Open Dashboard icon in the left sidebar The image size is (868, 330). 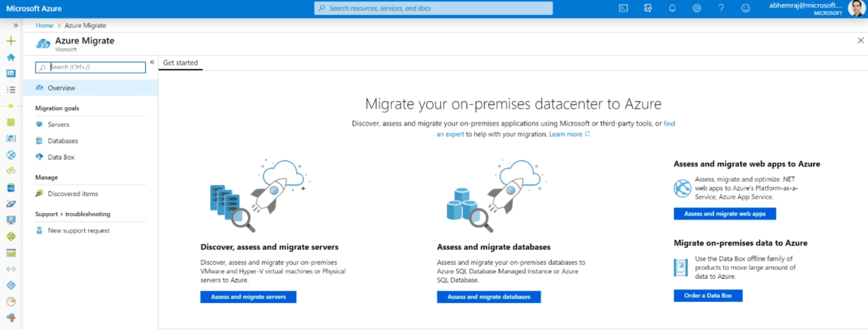pos(11,74)
